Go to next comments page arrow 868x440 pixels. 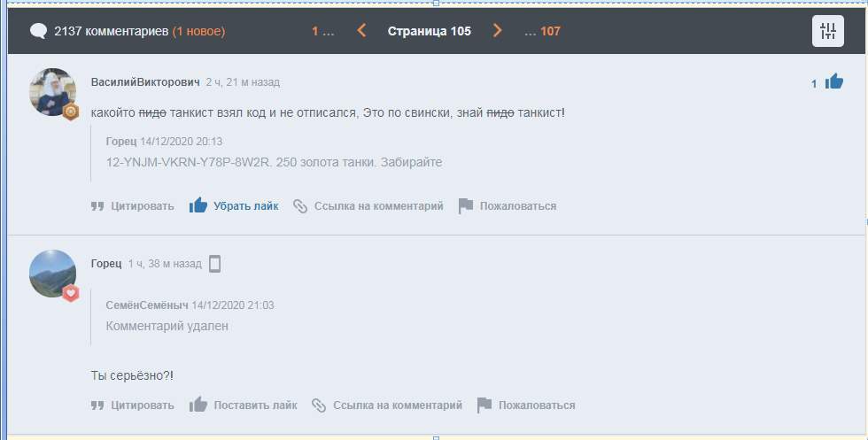point(497,30)
